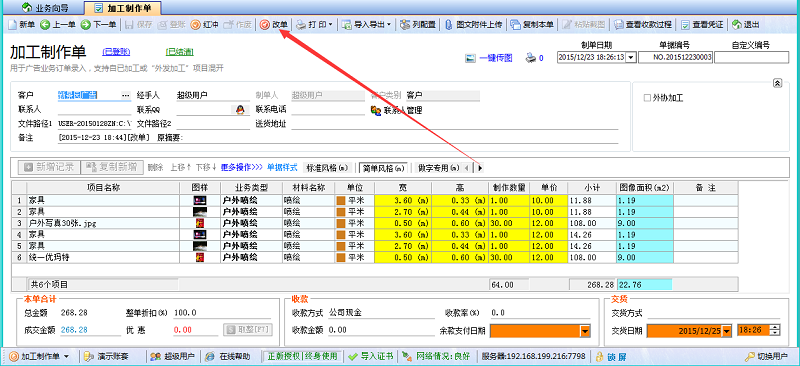800x366 pixels.
Task: Select the row 统一优玛特
Action: click(375, 257)
